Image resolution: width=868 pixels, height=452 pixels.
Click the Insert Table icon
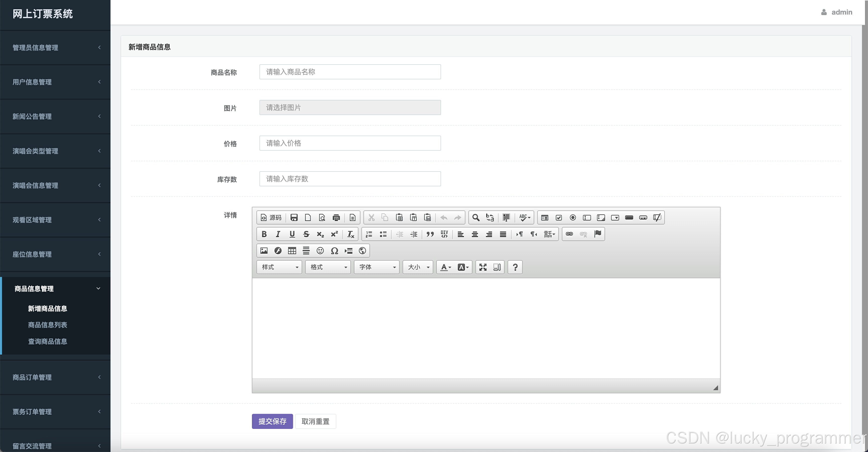(292, 251)
